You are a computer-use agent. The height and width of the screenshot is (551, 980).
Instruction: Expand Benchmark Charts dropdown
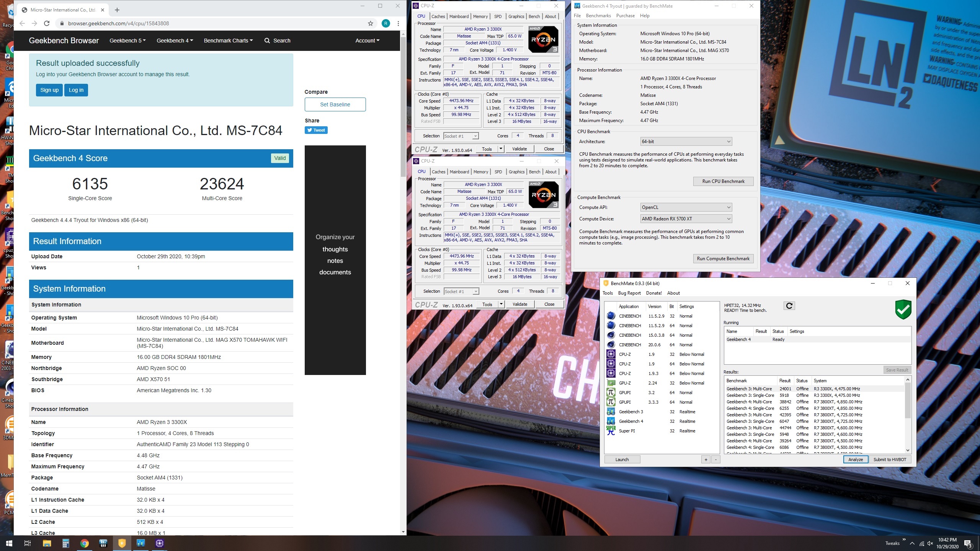[x=228, y=41]
